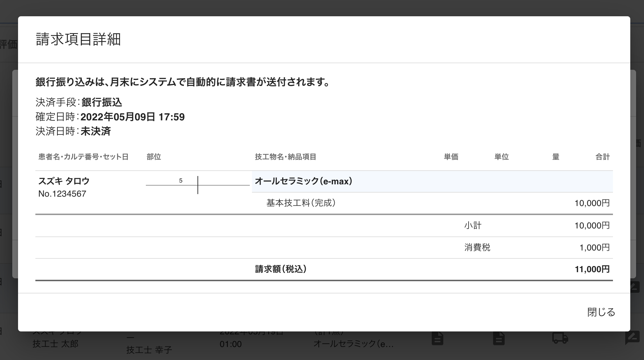Click the pen edit icon at bottom right
Viewport: 644px width, 360px height.
pyautogui.click(x=632, y=338)
